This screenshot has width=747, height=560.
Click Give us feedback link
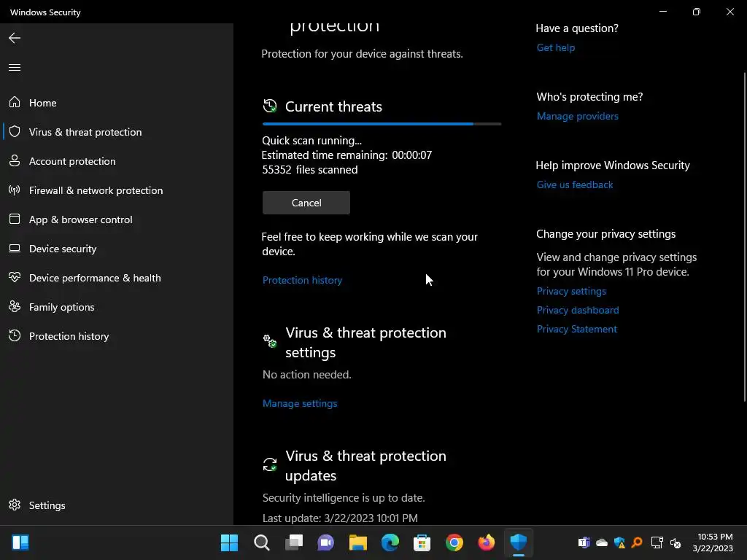coord(575,184)
